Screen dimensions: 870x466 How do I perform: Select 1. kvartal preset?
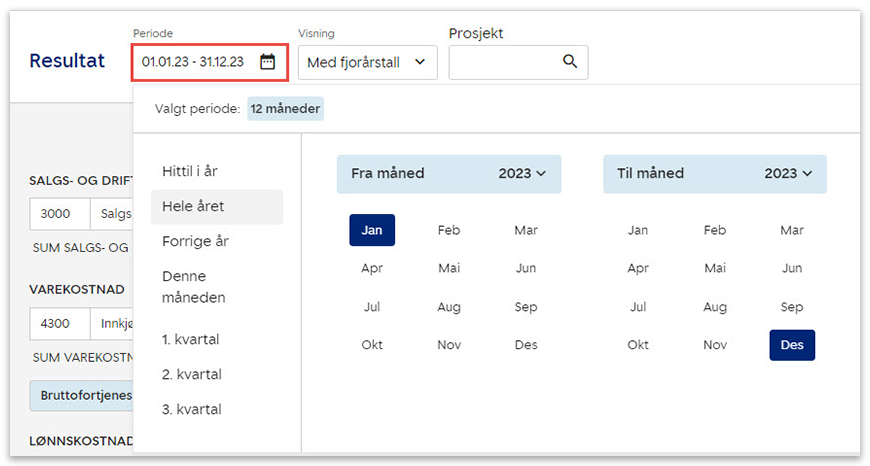pos(190,340)
